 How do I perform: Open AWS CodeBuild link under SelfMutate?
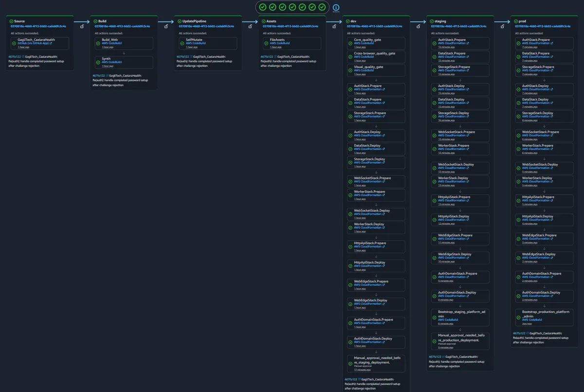coord(196,43)
